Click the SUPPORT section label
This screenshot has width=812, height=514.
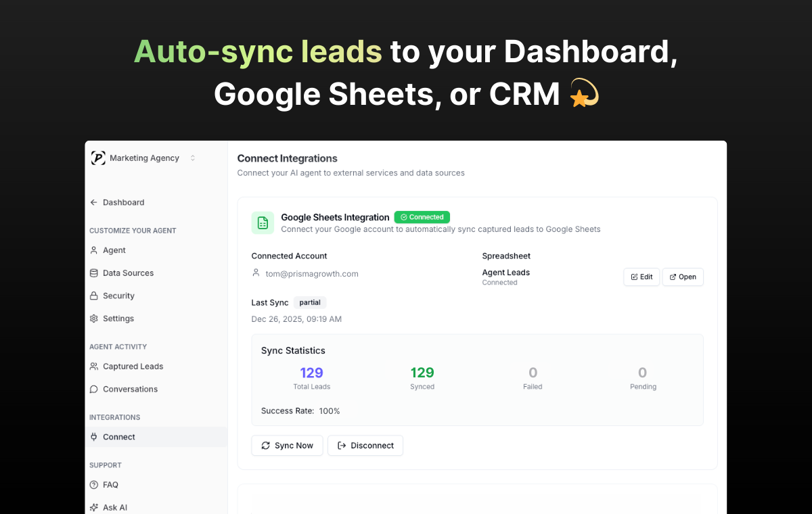pos(106,465)
